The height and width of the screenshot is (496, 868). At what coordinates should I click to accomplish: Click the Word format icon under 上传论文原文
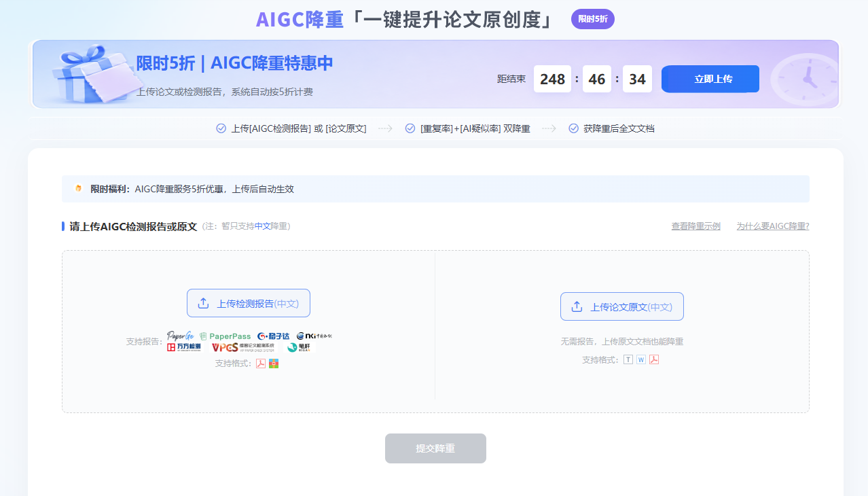(641, 359)
